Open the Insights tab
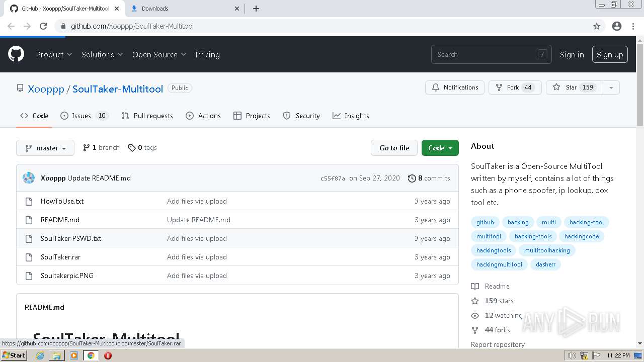 click(351, 116)
